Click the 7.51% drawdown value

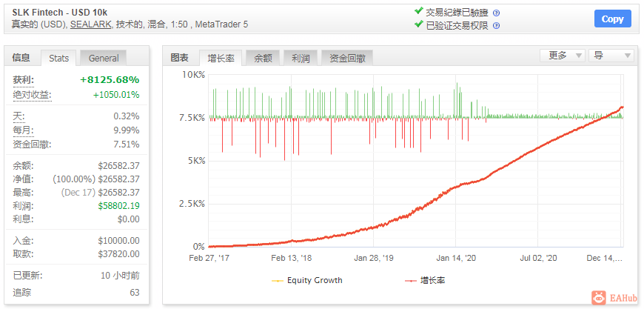point(127,144)
